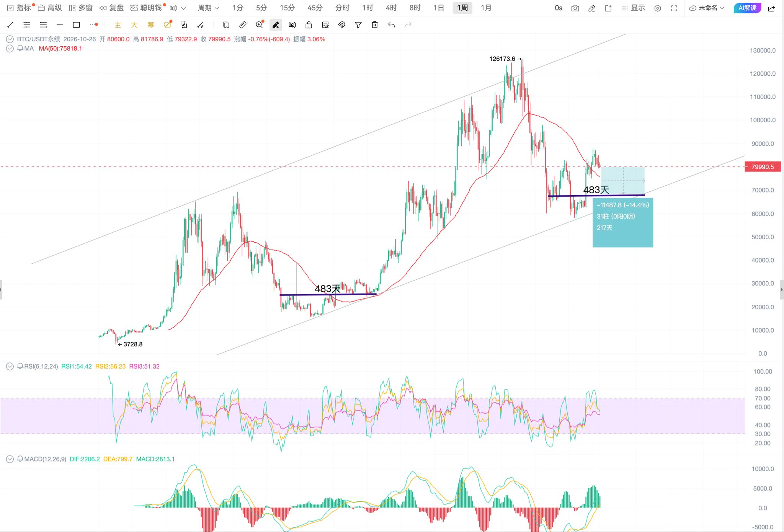784x532 pixels.
Task: Open the 指标 indicators menu
Action: click(x=20, y=8)
